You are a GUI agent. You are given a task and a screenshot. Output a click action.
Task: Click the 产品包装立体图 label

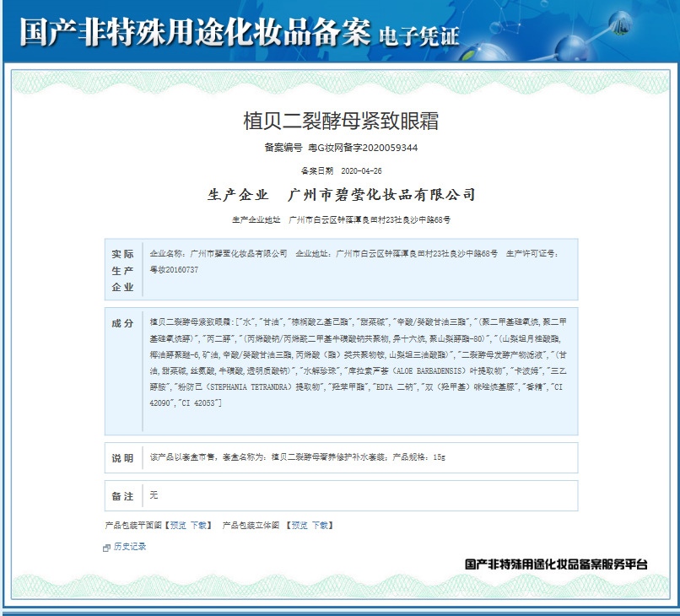click(x=251, y=526)
